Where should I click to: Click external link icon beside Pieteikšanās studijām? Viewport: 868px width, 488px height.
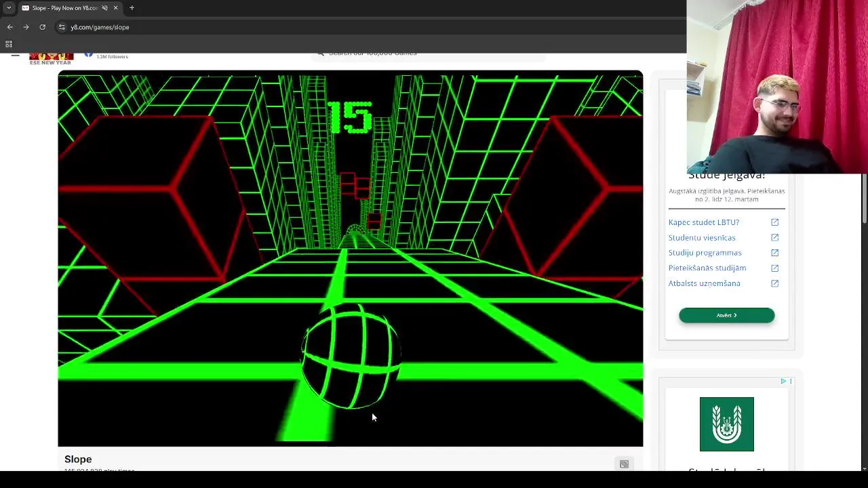pos(774,268)
